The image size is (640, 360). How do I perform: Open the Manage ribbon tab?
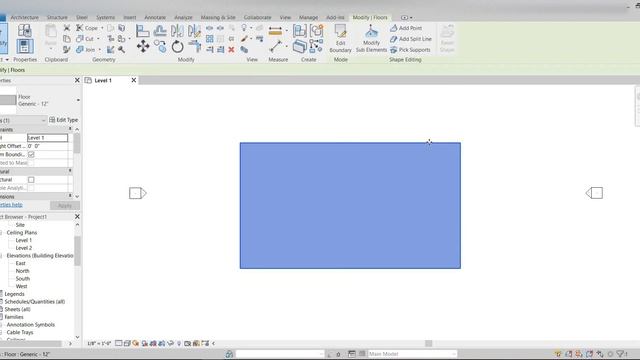coord(308,18)
